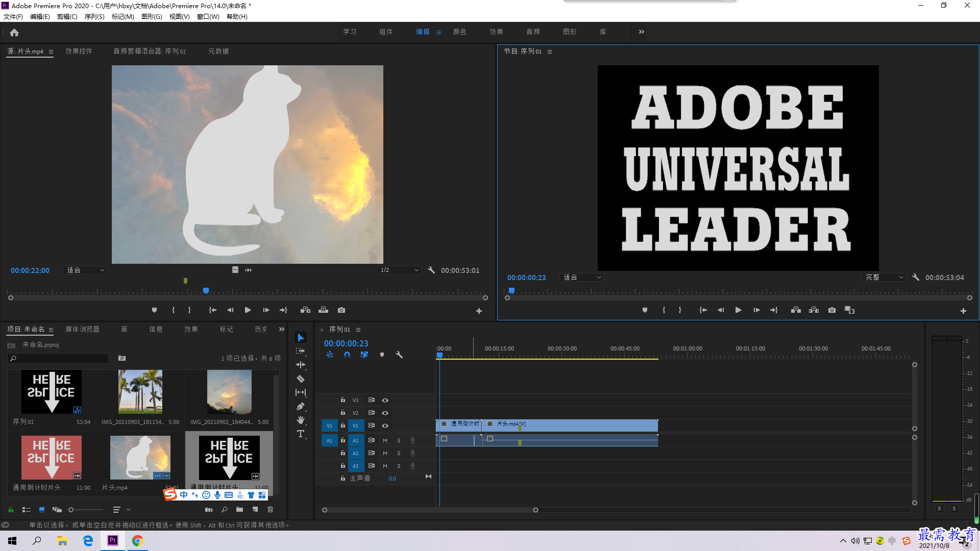Switch to 媒体浏览器 tab
The width and height of the screenshot is (980, 551).
pos(82,329)
